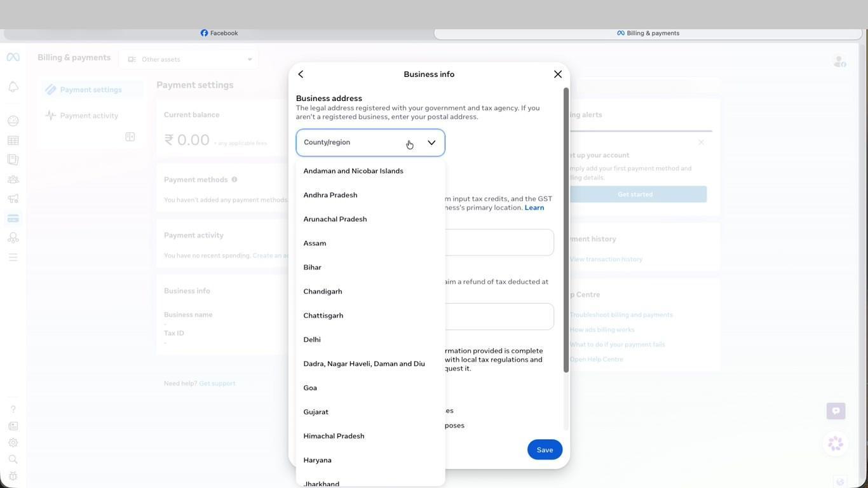
Task: Collapse the County/region dropdown chevron
Action: 431,142
